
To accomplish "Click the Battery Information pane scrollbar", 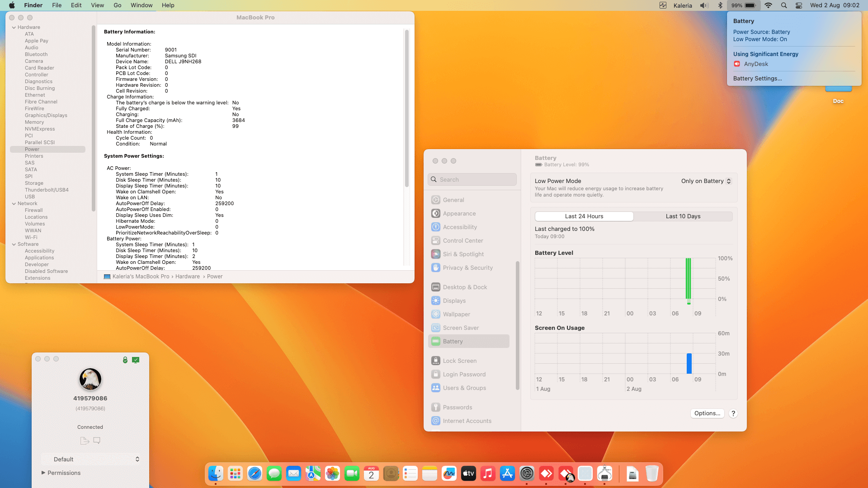I will coord(407,108).
